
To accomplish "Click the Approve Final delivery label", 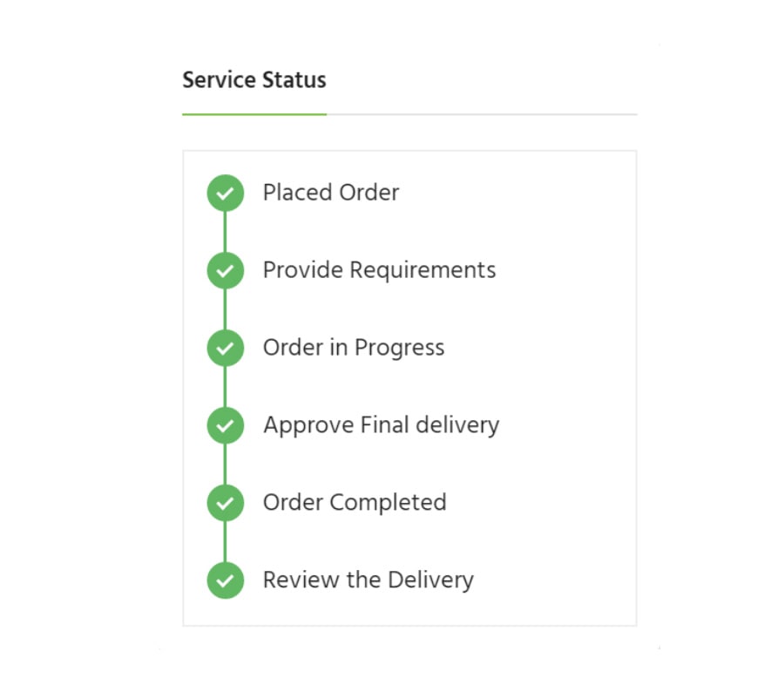I will pos(381,426).
